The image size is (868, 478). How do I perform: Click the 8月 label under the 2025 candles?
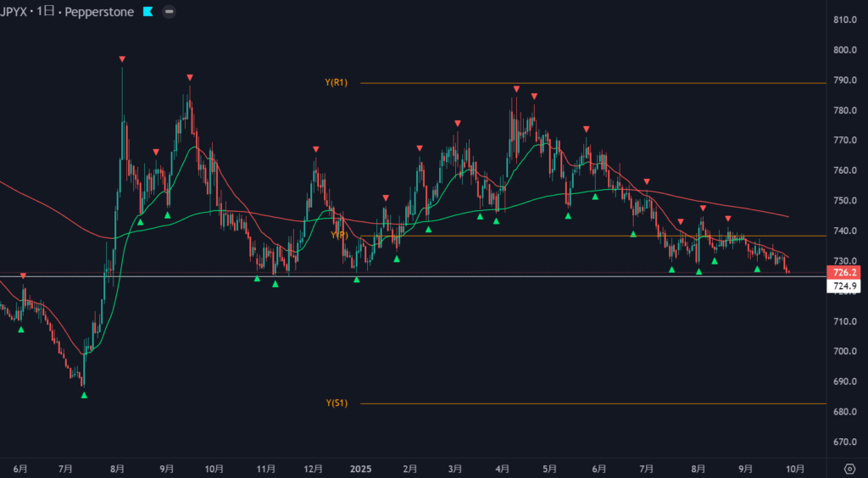point(698,468)
